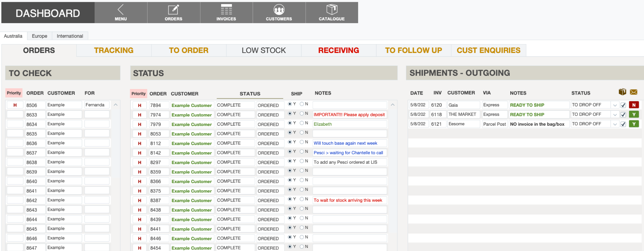
Task: Expand the status dropdown on the Gaia row
Action: (x=615, y=105)
